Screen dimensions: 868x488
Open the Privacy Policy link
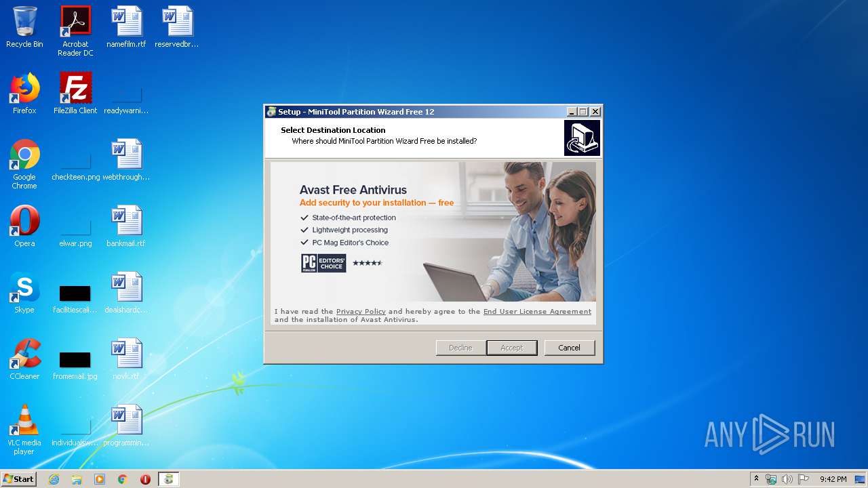[x=361, y=312]
